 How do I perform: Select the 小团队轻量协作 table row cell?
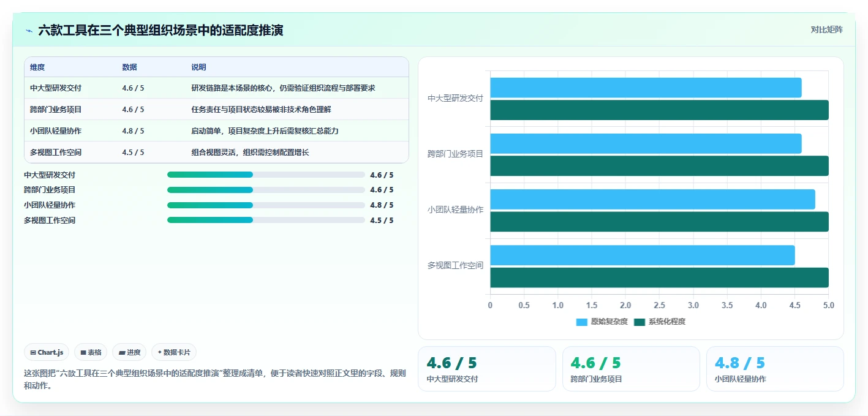(56, 131)
